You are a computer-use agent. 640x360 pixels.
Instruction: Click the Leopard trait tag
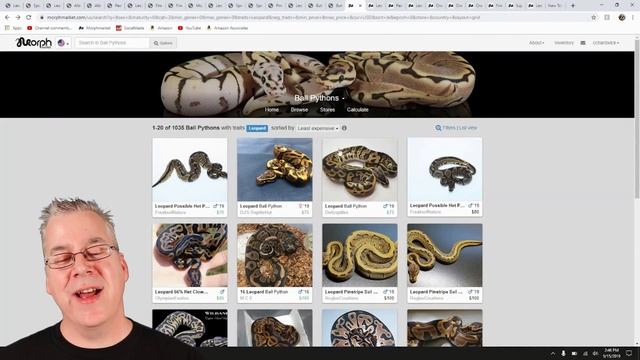pyautogui.click(x=257, y=128)
